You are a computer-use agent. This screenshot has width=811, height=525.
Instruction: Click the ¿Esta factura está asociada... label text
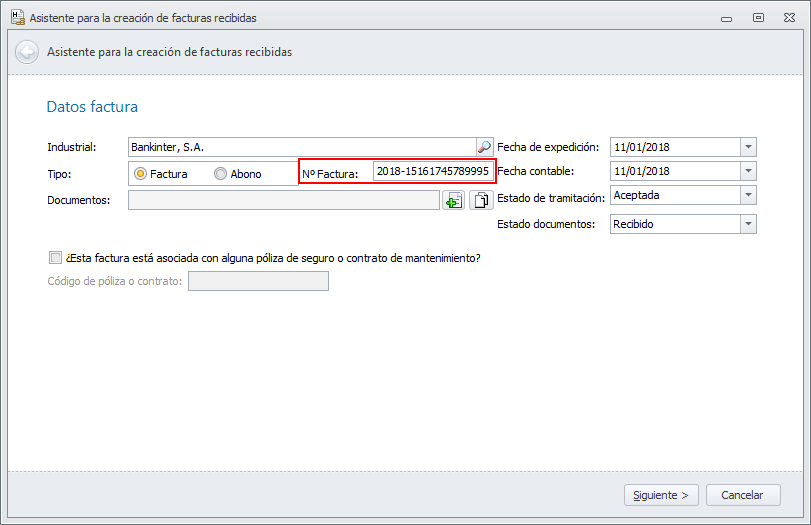273,258
